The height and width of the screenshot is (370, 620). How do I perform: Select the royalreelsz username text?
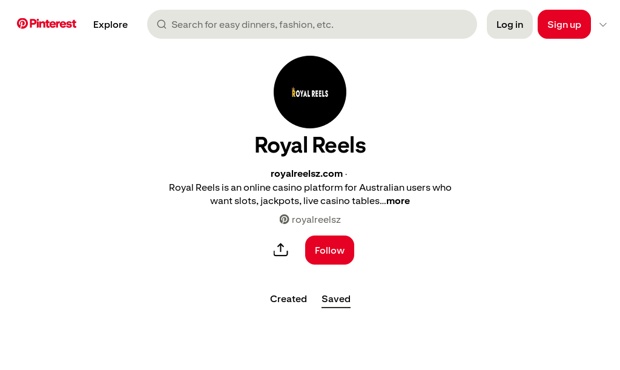coord(316,220)
